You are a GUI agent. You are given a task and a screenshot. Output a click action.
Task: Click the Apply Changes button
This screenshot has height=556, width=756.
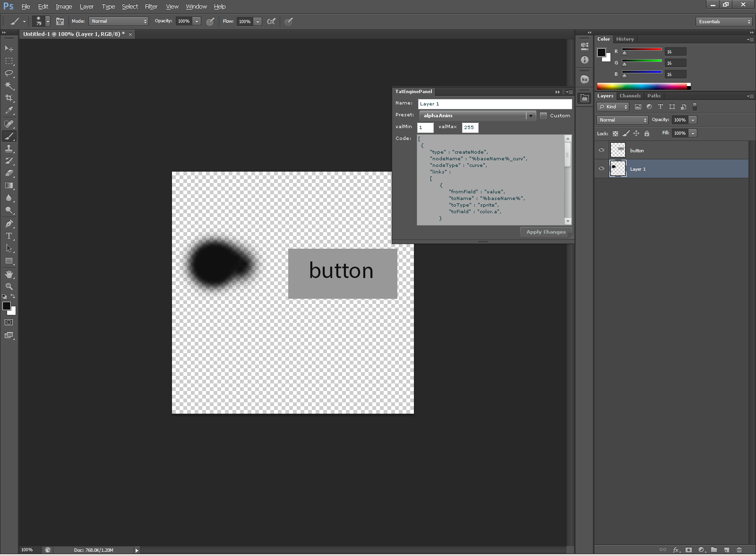click(x=546, y=232)
